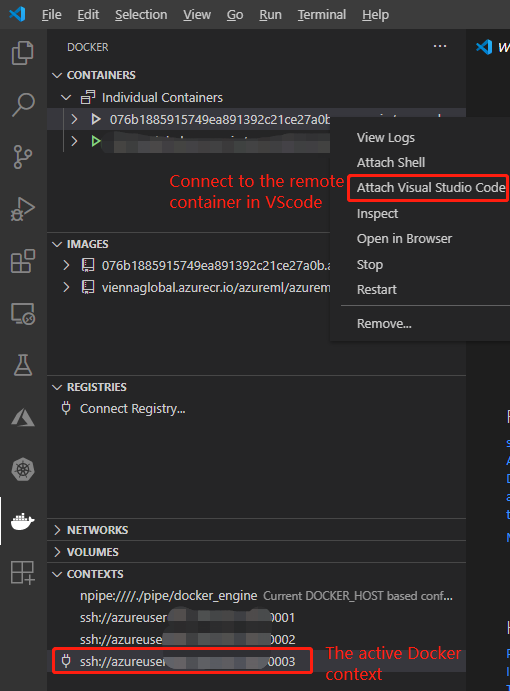510x691 pixels.
Task: Open the Docker panel more actions ellipsis
Action: (x=440, y=46)
